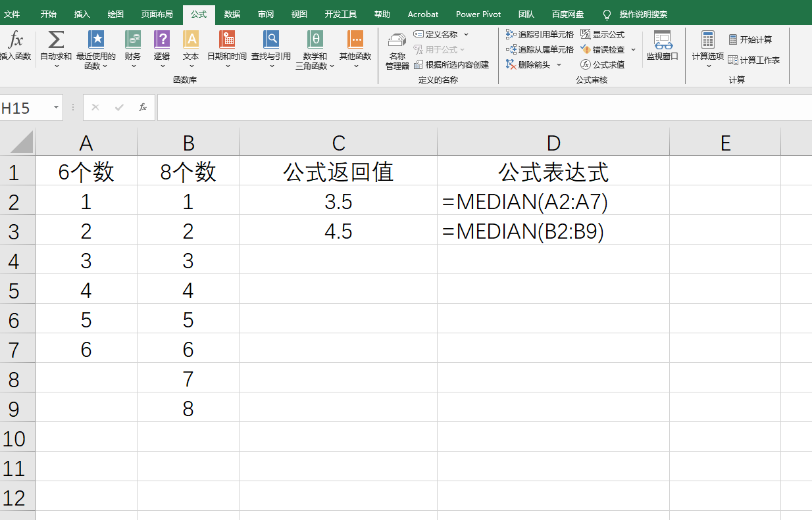
Task: Switch to the Help (帮助) tab
Action: pyautogui.click(x=382, y=14)
